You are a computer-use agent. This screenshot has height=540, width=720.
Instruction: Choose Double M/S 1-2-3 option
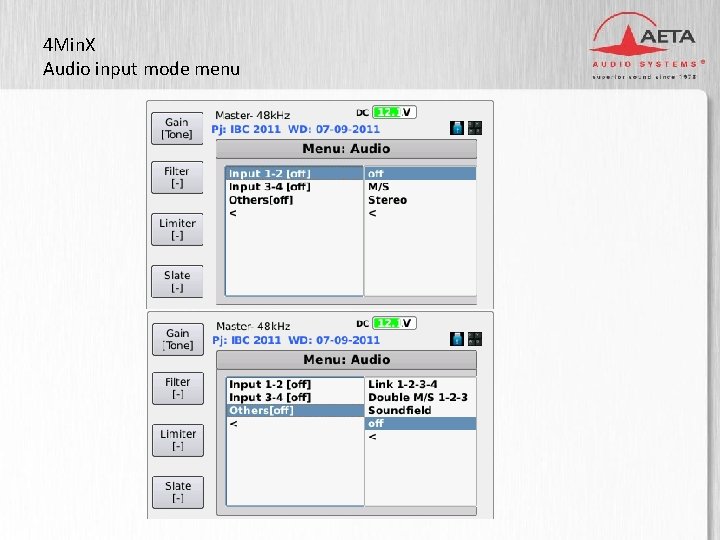pos(418,397)
